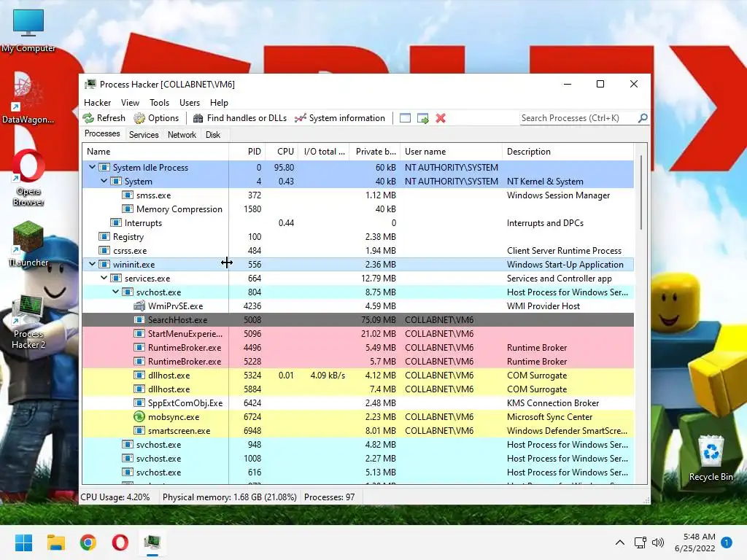Select the Registry process row
Viewport: 747px width, 560px height.
357,237
